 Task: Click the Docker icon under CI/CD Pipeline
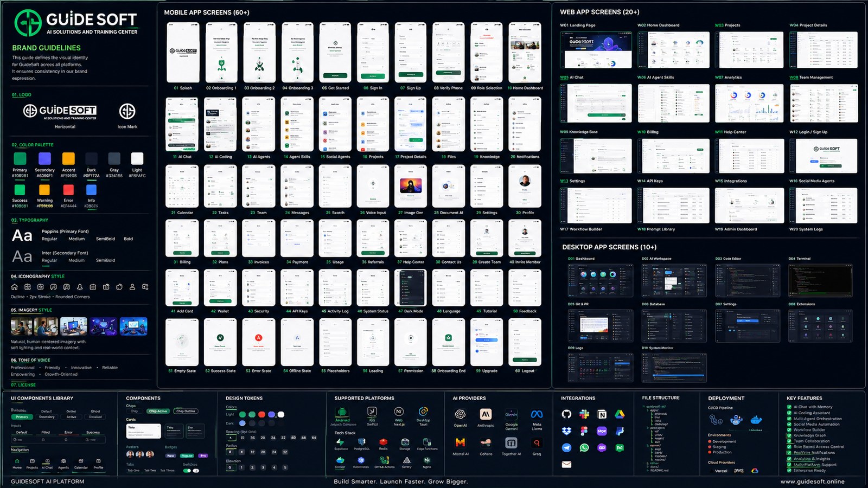(756, 420)
